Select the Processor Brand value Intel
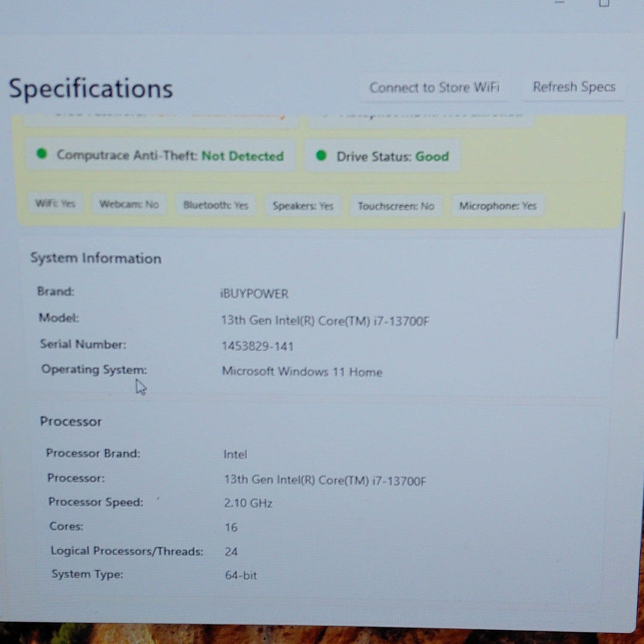 [x=235, y=454]
